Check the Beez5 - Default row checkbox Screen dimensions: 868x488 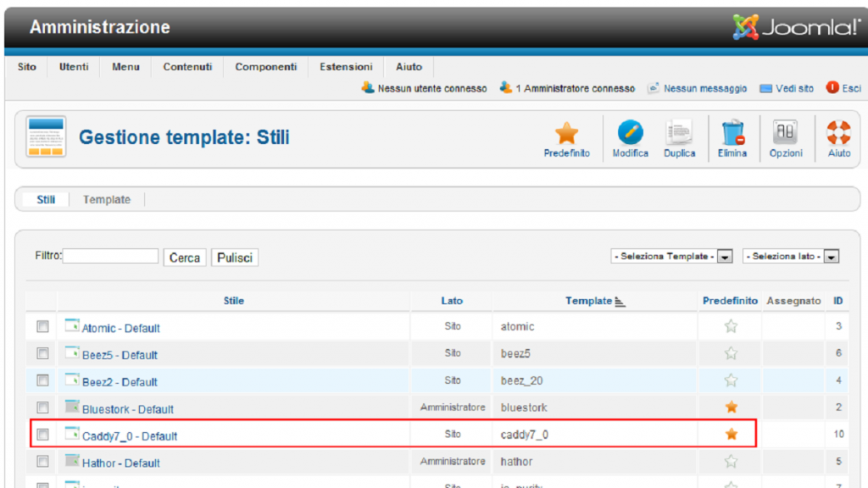click(42, 353)
